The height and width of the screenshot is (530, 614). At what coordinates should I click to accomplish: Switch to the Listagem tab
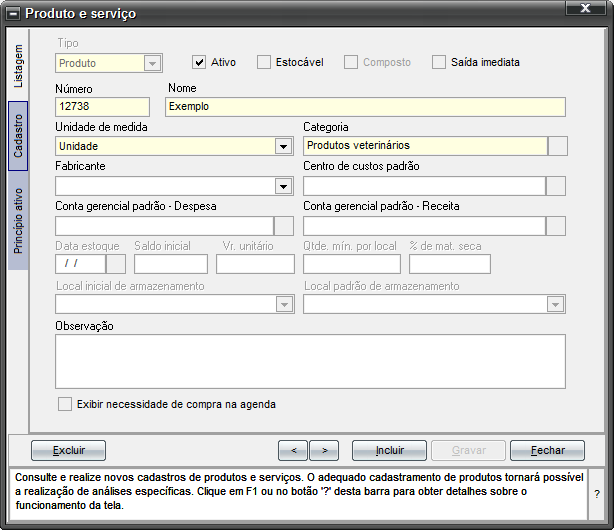click(x=18, y=65)
